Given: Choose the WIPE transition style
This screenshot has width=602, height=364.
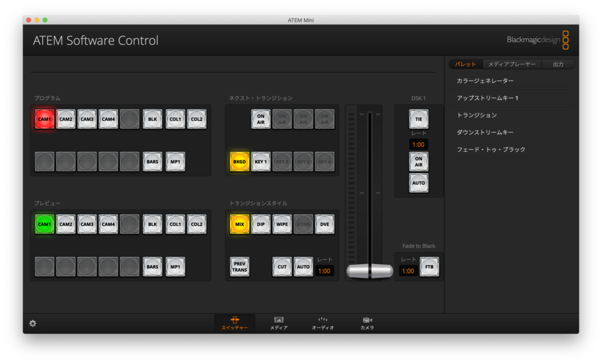Looking at the screenshot, I should pyautogui.click(x=282, y=224).
